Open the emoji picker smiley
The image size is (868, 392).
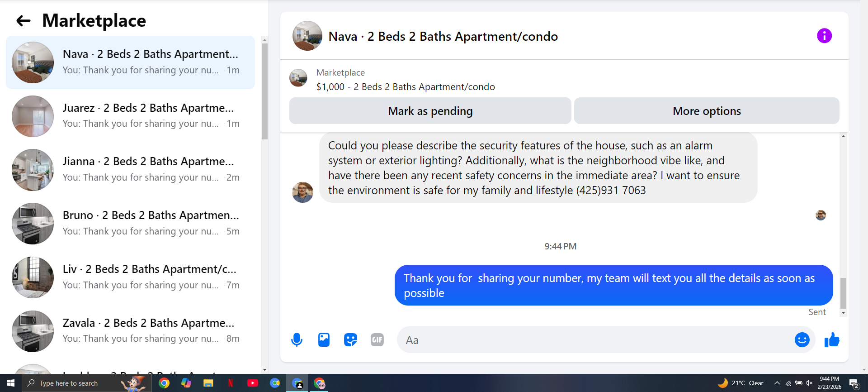(x=802, y=339)
